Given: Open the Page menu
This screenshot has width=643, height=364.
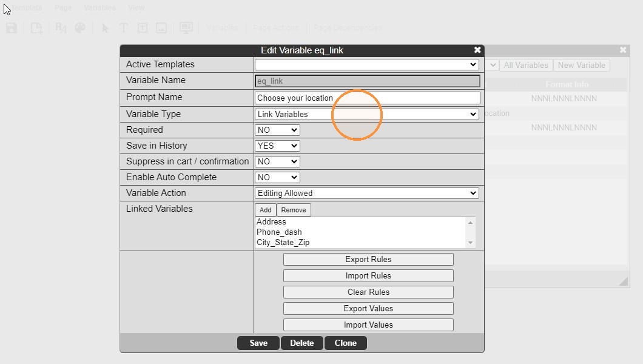Looking at the screenshot, I should pos(63,8).
